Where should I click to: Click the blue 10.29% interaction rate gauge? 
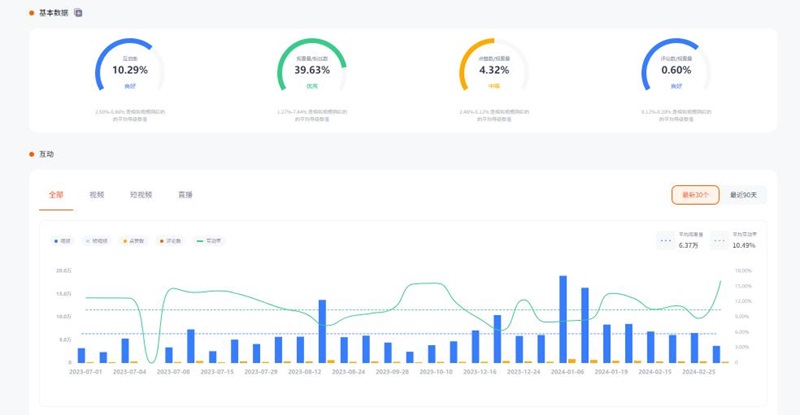[x=129, y=71]
